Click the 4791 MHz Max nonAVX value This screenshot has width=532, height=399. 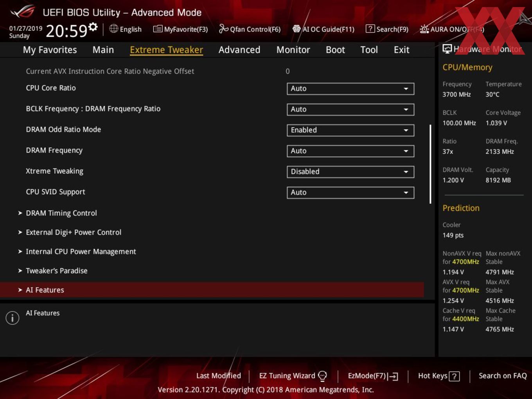[500, 272]
